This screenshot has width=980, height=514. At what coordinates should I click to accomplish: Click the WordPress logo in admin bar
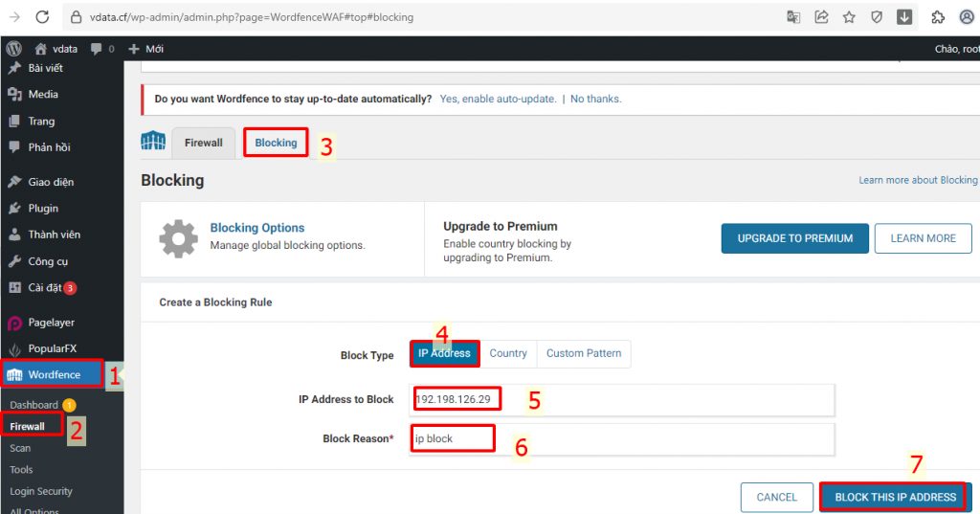13,49
